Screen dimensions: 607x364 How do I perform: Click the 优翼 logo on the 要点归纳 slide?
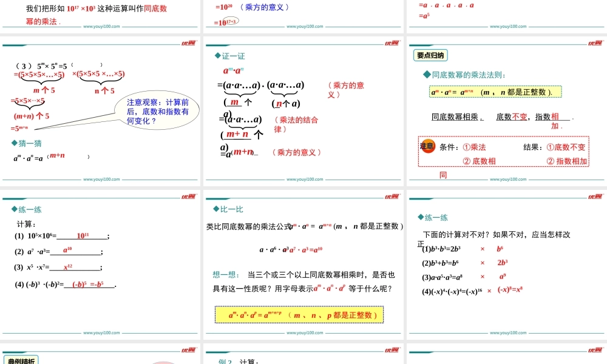pos(594,44)
